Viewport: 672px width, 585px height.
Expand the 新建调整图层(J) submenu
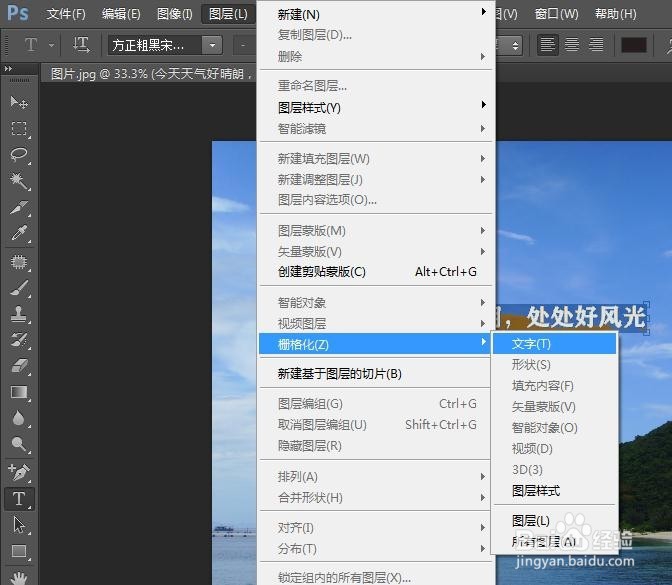[376, 179]
